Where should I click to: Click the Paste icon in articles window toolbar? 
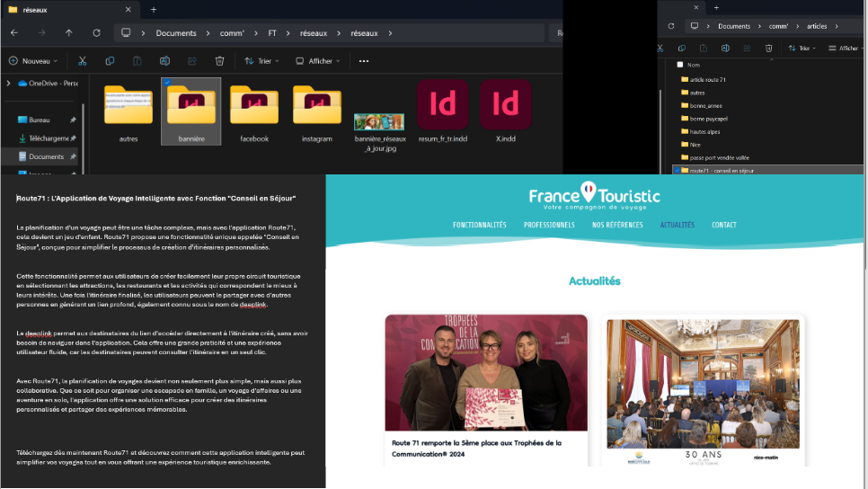(703, 49)
